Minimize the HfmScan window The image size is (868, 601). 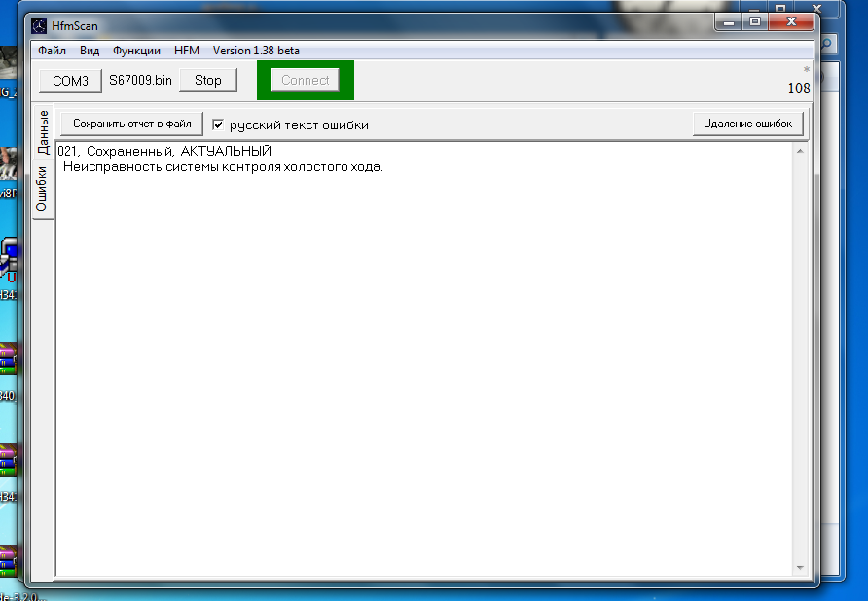coord(729,22)
